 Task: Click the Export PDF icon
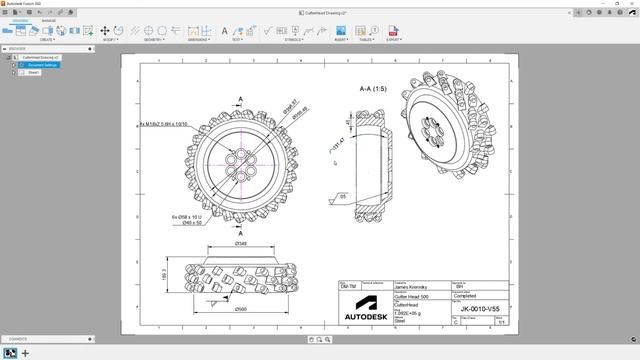[x=393, y=31]
